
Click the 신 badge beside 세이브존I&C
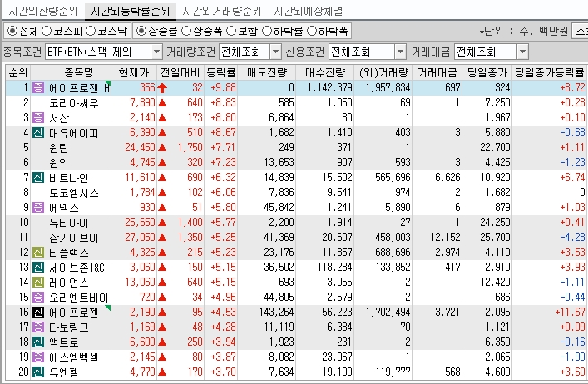tap(38, 268)
